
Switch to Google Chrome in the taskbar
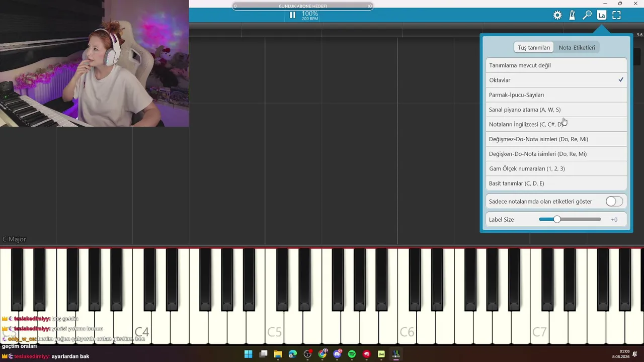[323, 354]
